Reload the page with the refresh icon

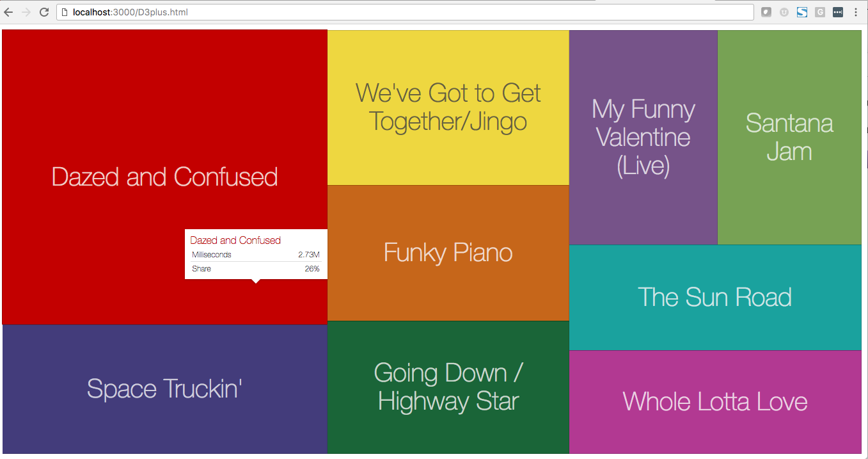(x=44, y=12)
